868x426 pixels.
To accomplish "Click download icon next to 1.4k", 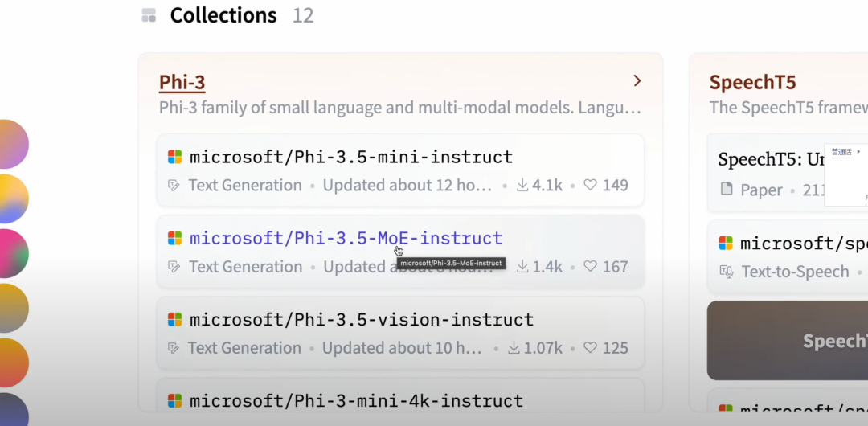I will pos(522,266).
